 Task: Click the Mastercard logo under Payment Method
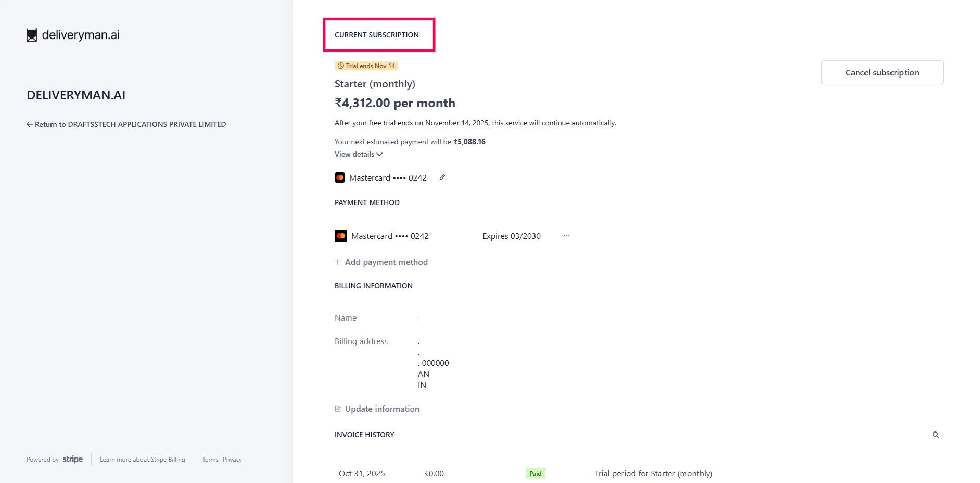coord(341,236)
